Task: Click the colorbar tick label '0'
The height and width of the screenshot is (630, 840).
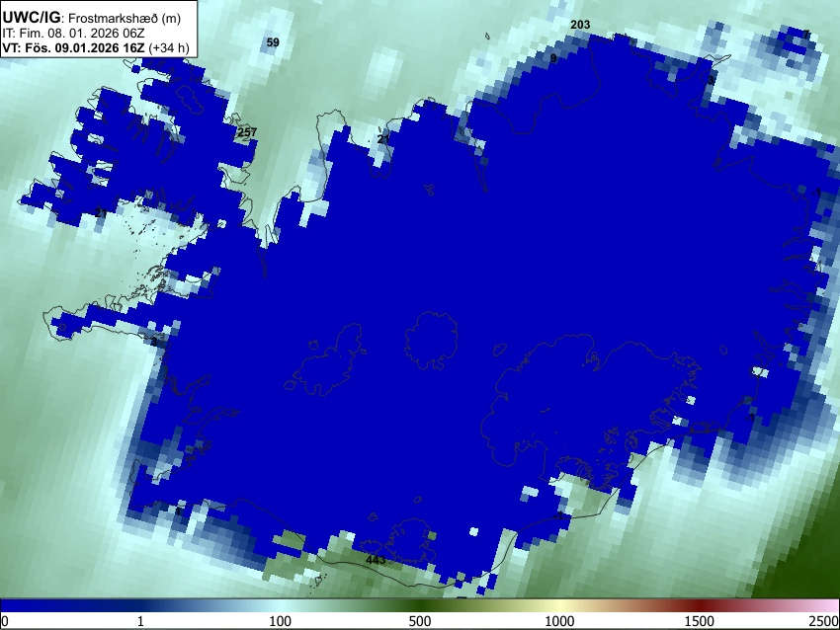Action: [x=5, y=621]
